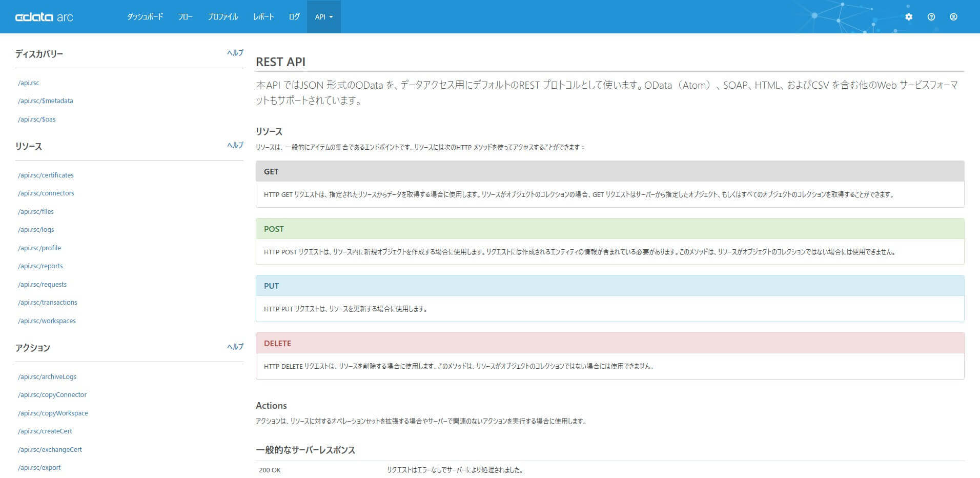Open help using the question mark icon
This screenshot has height=478, width=980.
click(x=931, y=16)
